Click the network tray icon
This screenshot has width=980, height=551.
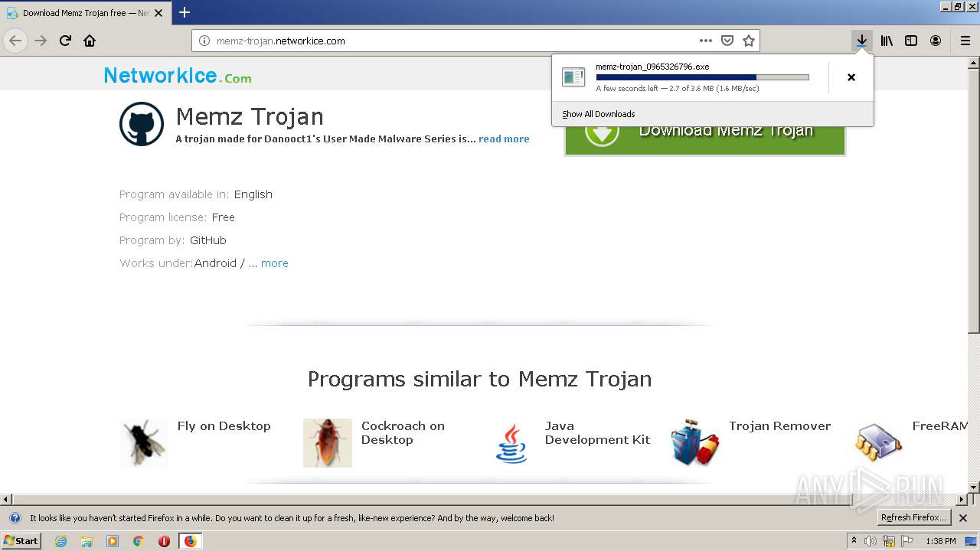[x=889, y=541]
